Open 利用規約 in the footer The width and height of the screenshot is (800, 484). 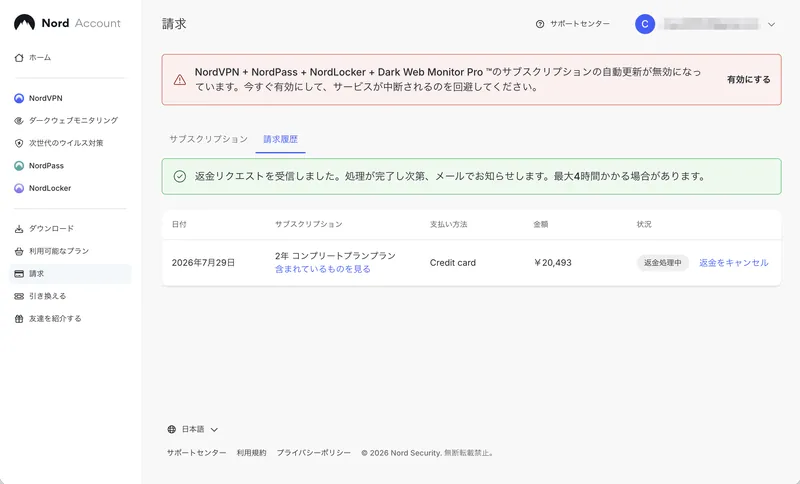coord(252,453)
